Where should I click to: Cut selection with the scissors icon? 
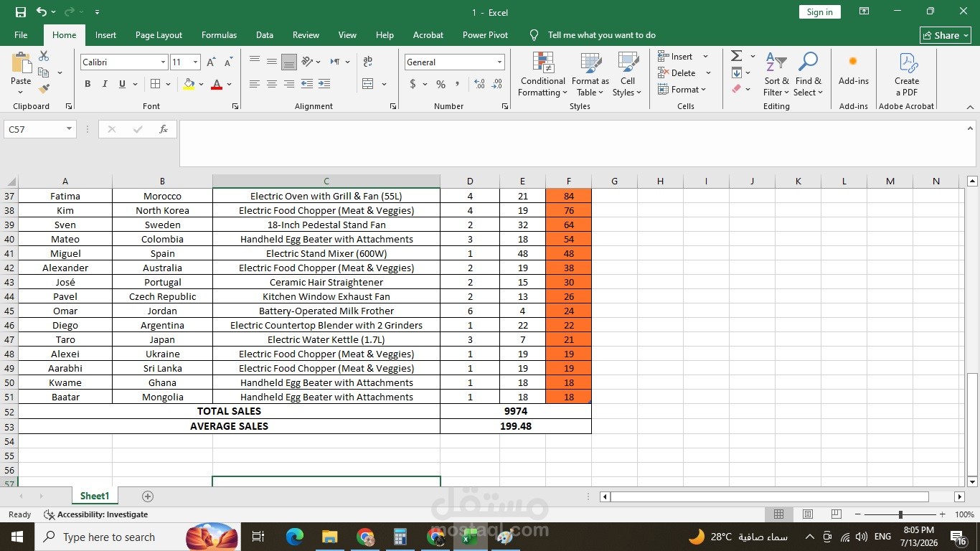(44, 56)
